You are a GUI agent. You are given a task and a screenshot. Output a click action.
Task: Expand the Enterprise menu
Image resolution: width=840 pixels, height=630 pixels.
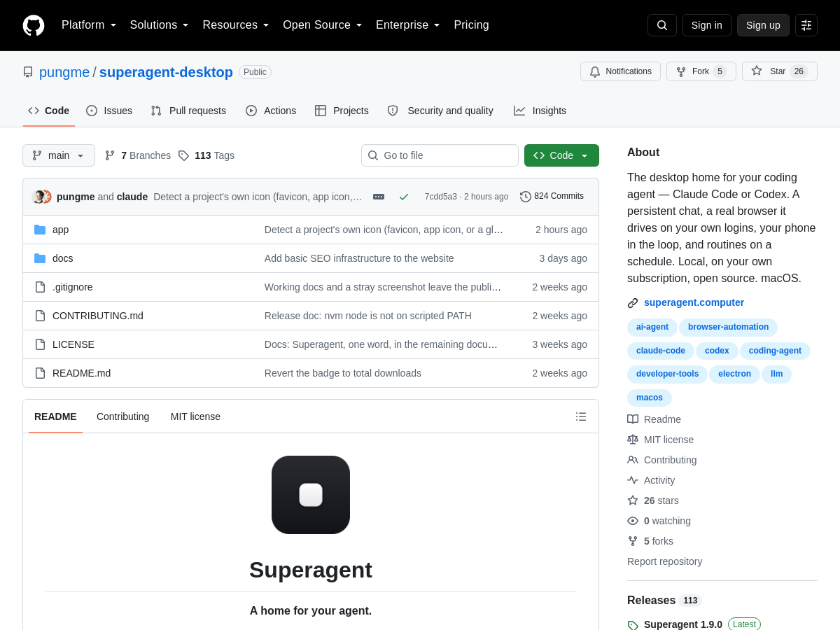(408, 25)
